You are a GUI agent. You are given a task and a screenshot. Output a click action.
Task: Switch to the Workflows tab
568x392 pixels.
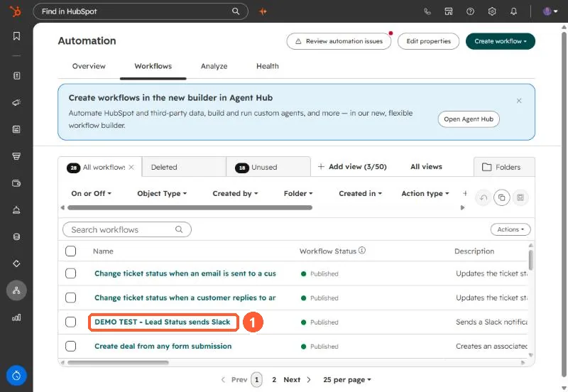point(153,66)
